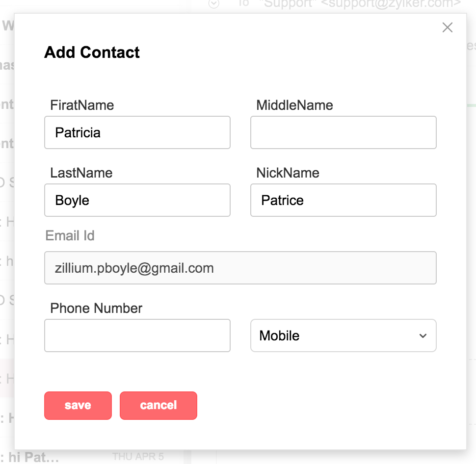Viewport: 476px width, 464px height.
Task: Click the FiratName field containing Patricia
Action: pos(137,132)
